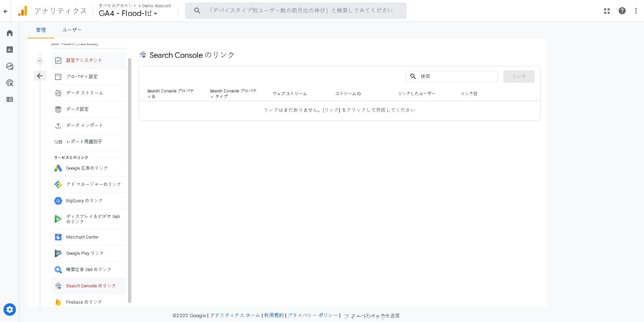Click the Search Ads 360 magnifier icon
The image size is (644, 322).
pos(58,270)
